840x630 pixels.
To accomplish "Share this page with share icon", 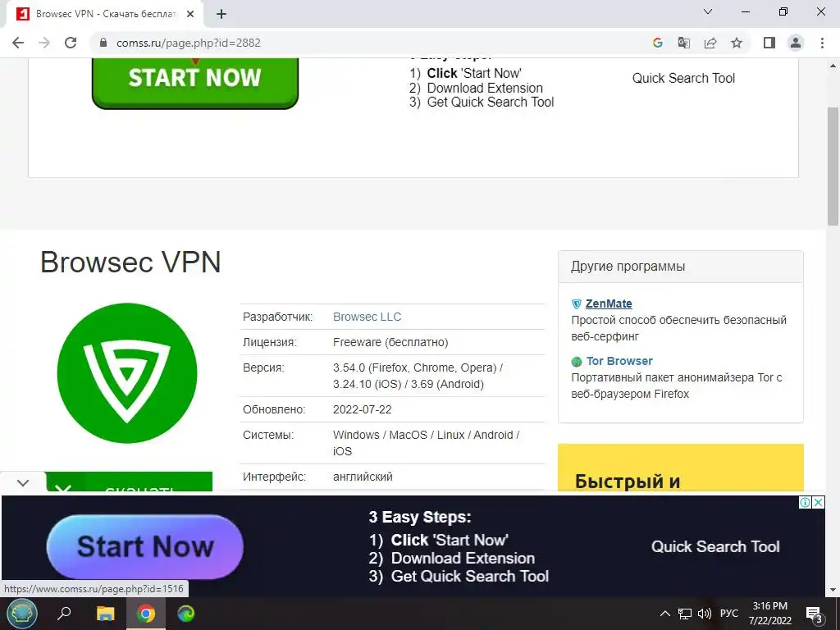I will click(x=710, y=43).
